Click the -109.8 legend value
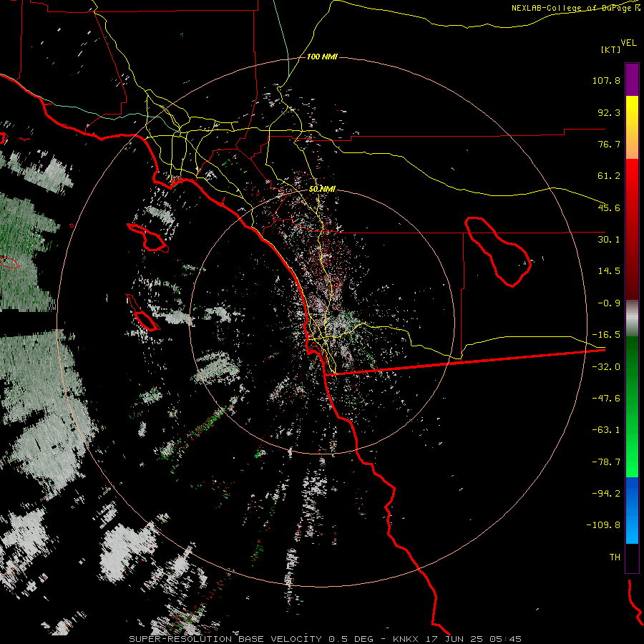 603,525
